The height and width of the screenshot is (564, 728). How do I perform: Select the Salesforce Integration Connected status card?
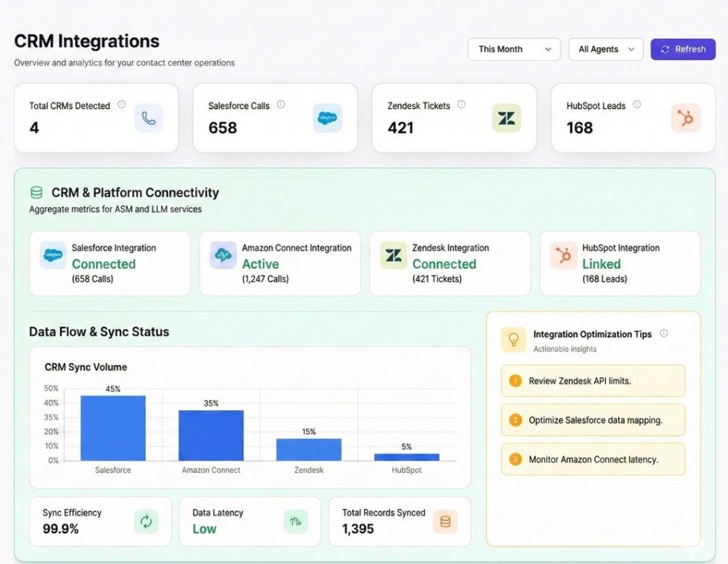[x=109, y=263]
